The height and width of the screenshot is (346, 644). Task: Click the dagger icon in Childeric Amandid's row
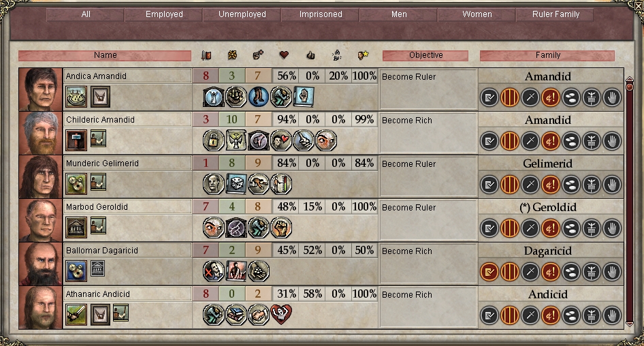pos(530,141)
